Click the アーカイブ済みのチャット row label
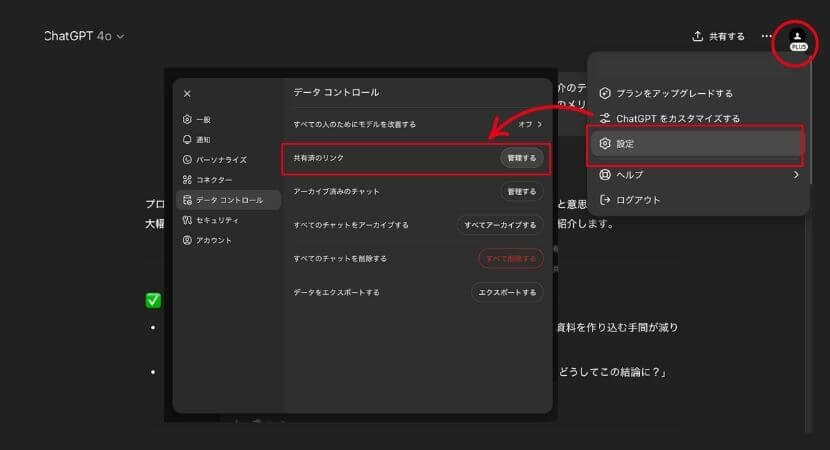 [336, 192]
